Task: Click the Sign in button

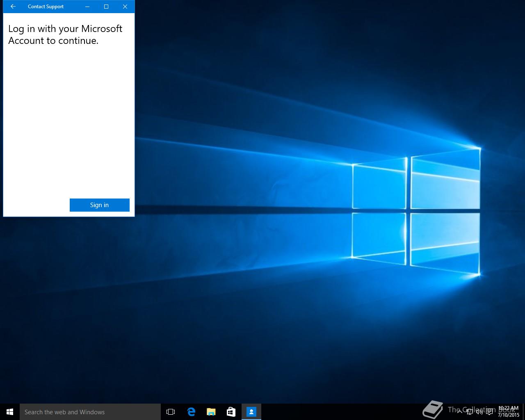Action: coord(100,205)
